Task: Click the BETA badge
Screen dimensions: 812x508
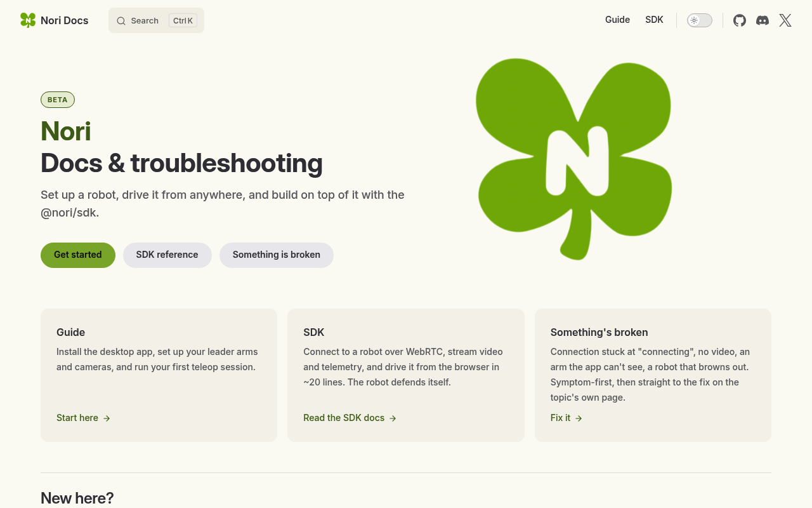Action: tap(58, 100)
